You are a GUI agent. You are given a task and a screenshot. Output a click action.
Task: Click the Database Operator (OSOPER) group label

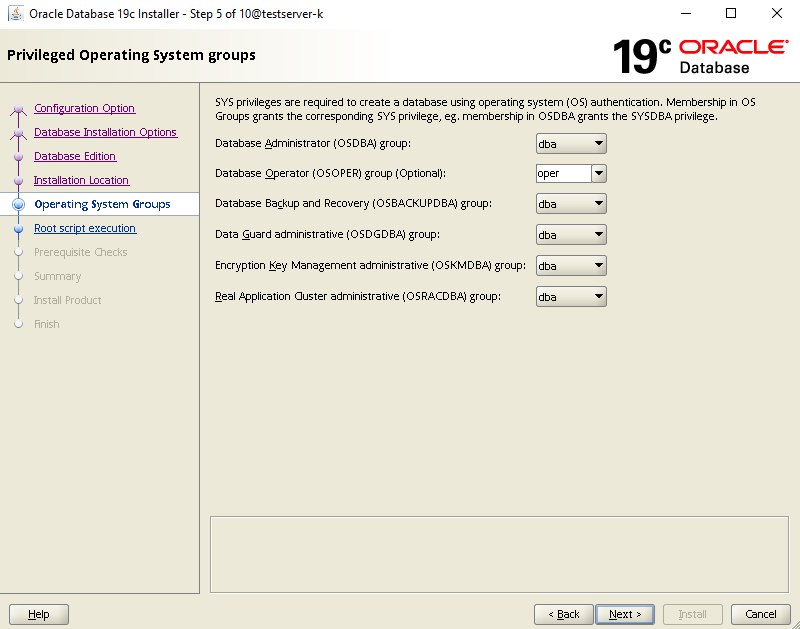[330, 173]
